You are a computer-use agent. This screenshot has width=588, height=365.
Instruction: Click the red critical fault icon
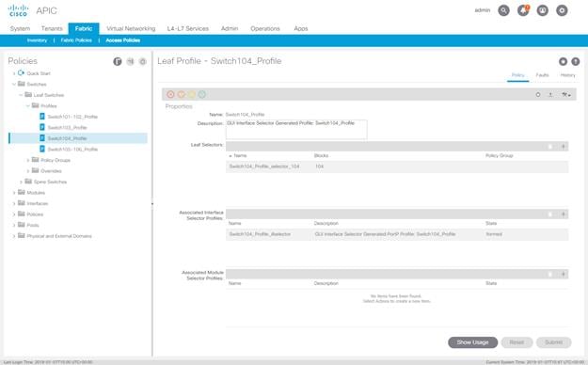pos(170,94)
